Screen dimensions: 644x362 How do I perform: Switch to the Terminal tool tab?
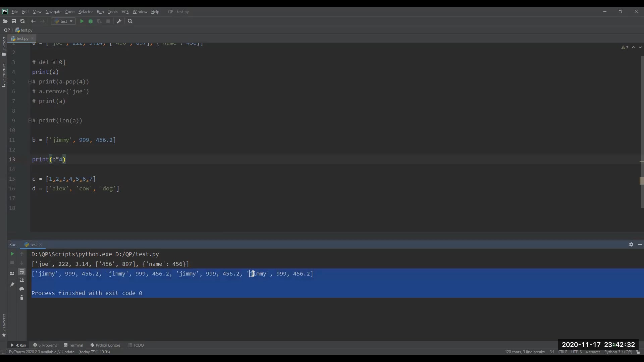pyautogui.click(x=73, y=345)
